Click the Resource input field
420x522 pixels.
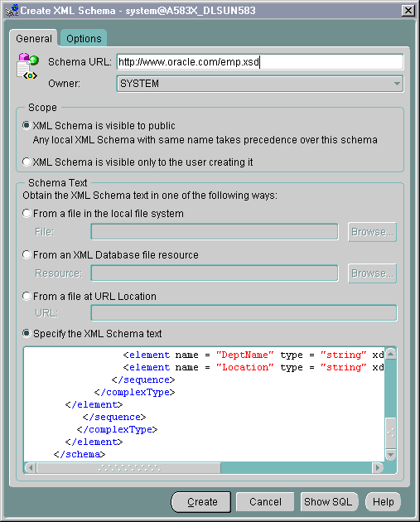tap(215, 273)
